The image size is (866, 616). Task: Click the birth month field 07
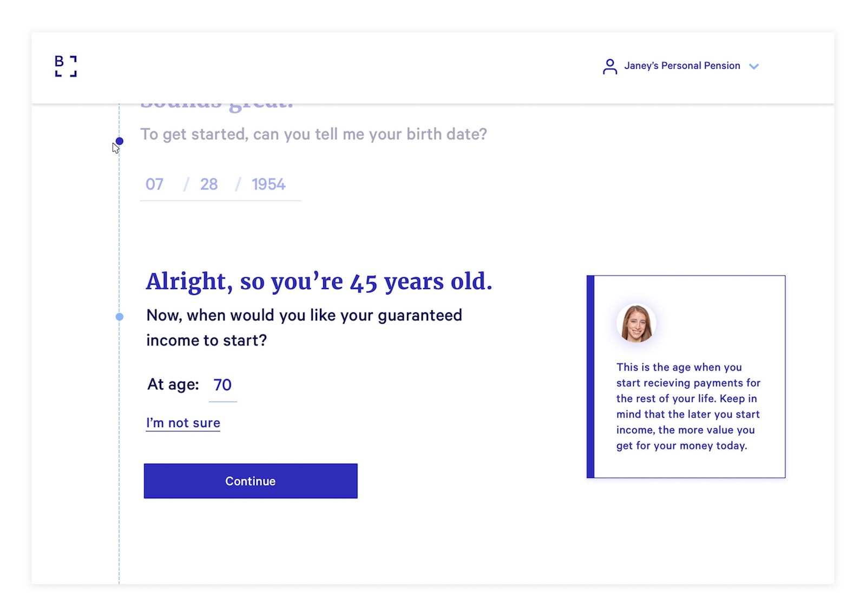[x=154, y=185]
